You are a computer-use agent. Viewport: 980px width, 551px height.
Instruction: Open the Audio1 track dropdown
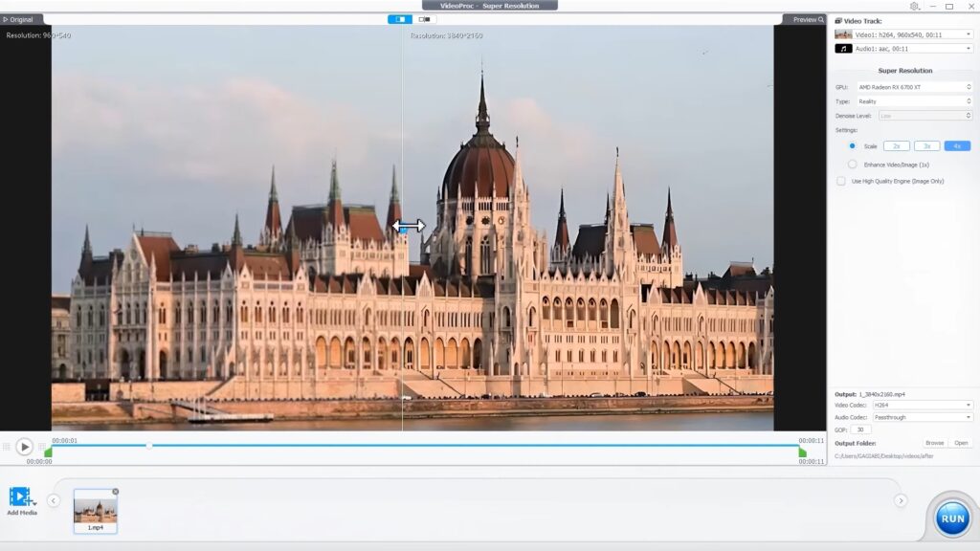click(903, 48)
